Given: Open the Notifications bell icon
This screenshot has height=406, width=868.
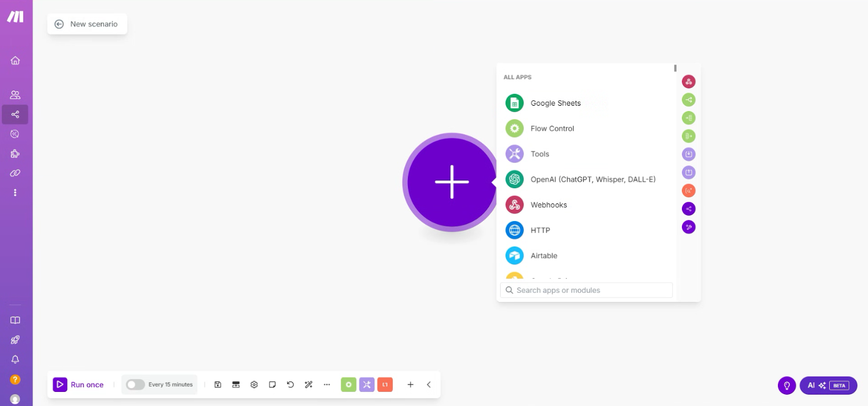Looking at the screenshot, I should point(15,359).
